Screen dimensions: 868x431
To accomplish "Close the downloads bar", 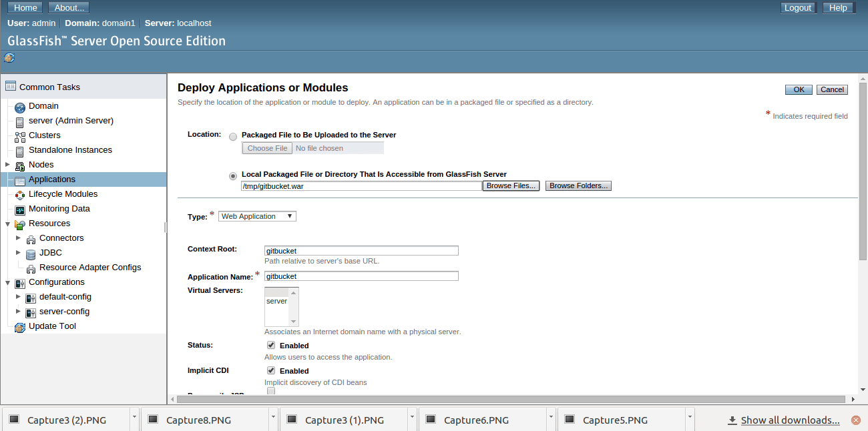I will 856,420.
